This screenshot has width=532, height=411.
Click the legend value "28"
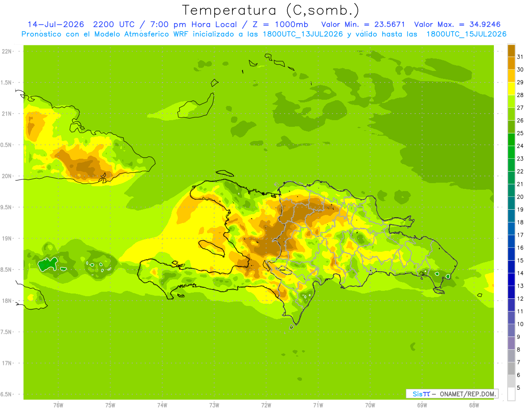520,95
